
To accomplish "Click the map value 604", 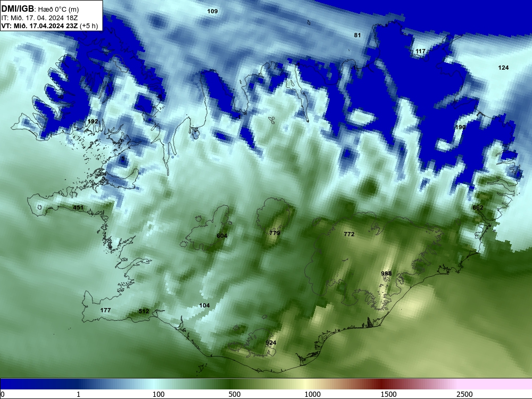I will tap(222, 236).
